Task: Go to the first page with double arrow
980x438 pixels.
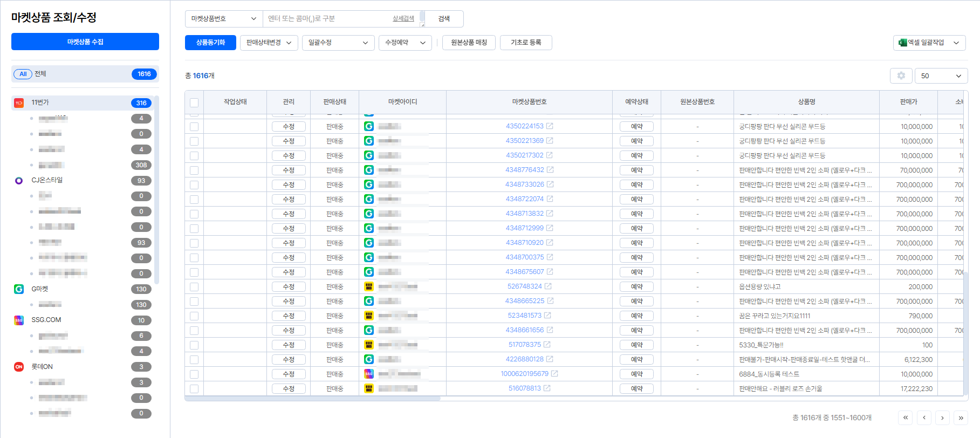Action: tap(906, 418)
